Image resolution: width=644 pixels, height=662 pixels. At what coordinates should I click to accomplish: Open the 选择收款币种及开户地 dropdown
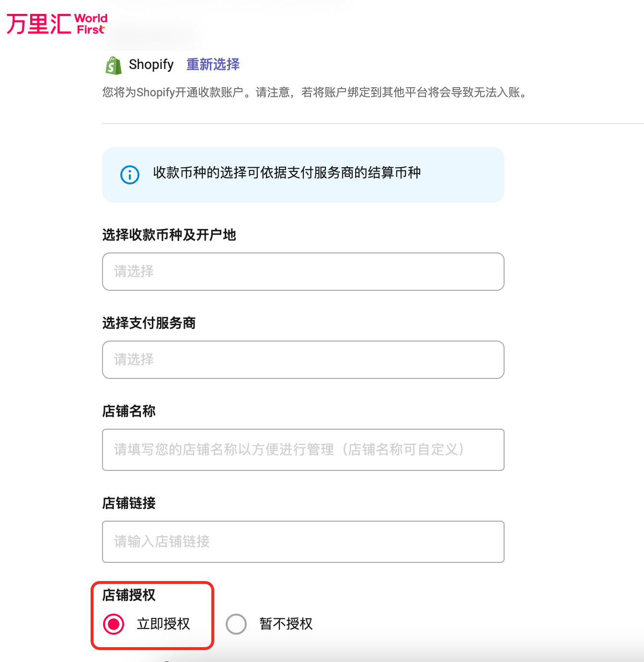pyautogui.click(x=303, y=272)
